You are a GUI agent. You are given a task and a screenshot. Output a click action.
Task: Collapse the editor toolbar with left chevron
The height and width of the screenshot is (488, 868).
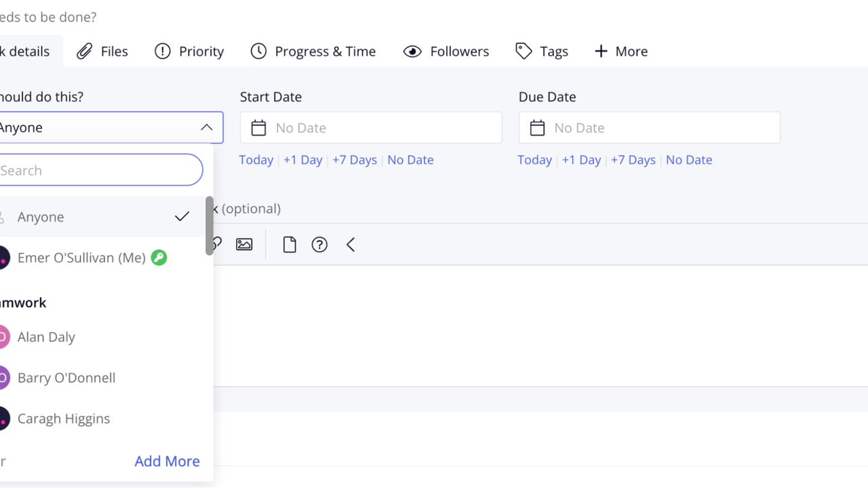351,245
